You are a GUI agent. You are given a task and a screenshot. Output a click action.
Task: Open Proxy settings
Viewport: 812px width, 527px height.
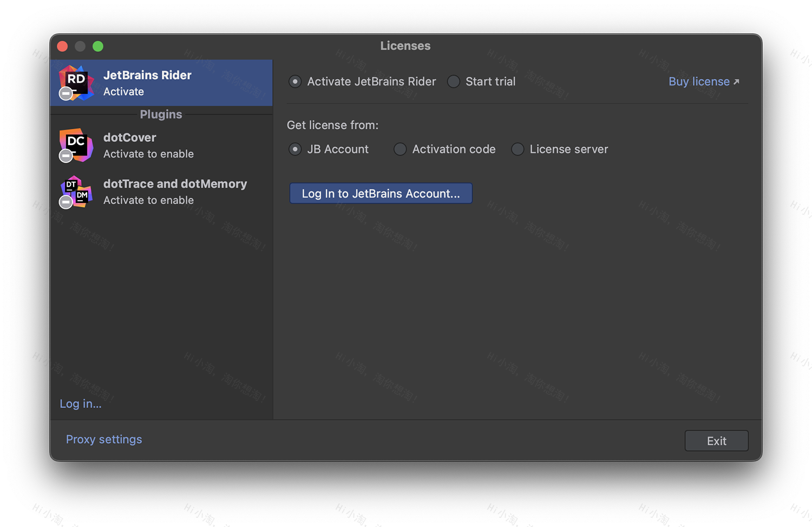tap(103, 439)
